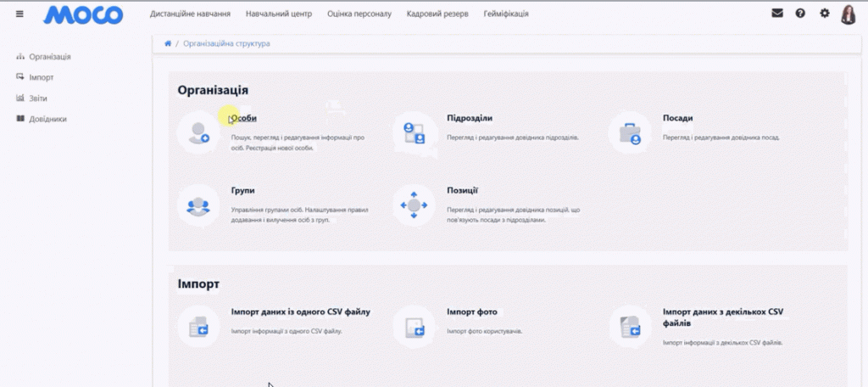868x387 pixels.
Task: Click the Імпорт фото icon
Action: tap(414, 326)
